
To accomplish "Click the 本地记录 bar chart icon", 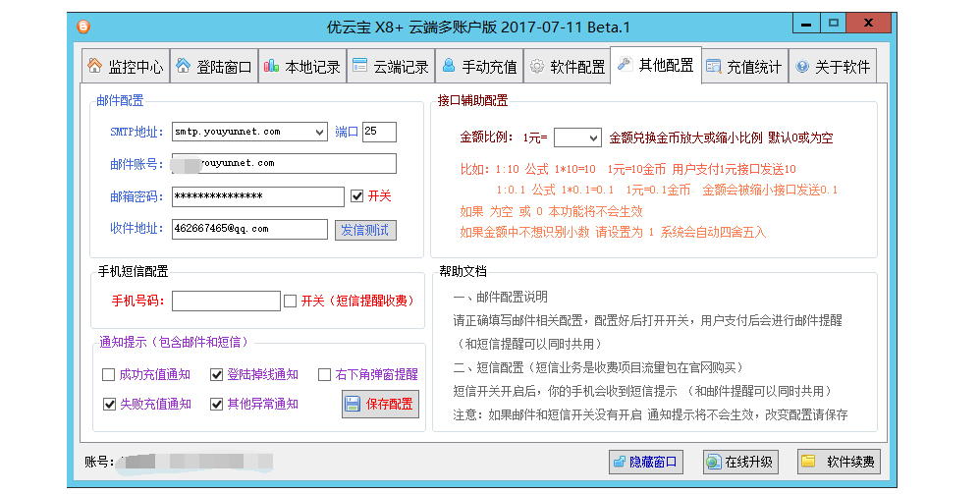I will pyautogui.click(x=271, y=67).
